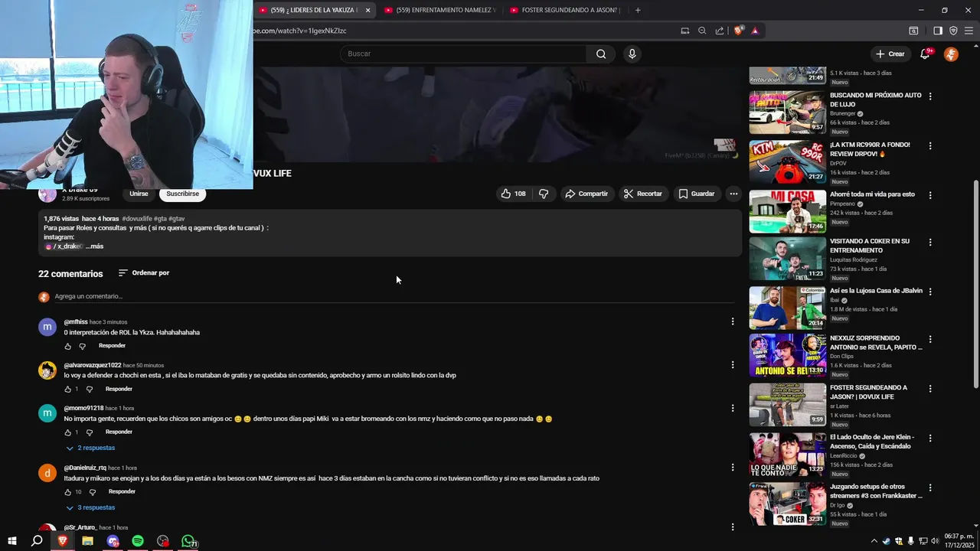Screen dimensions: 980x551
Task: Click share page icon in address bar
Action: [720, 31]
